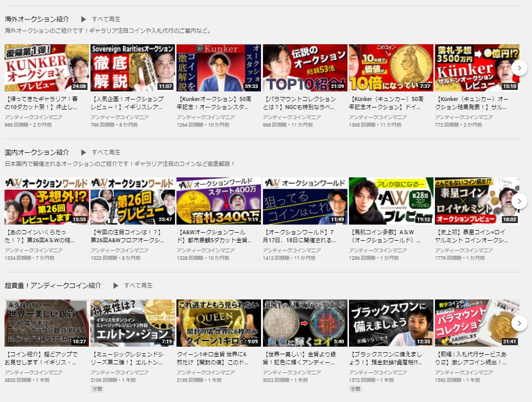Open title 【帰ってきたギャラリア！春の10ダカット祭！】
Viewport: 532px width, 402px height.
tap(41, 103)
